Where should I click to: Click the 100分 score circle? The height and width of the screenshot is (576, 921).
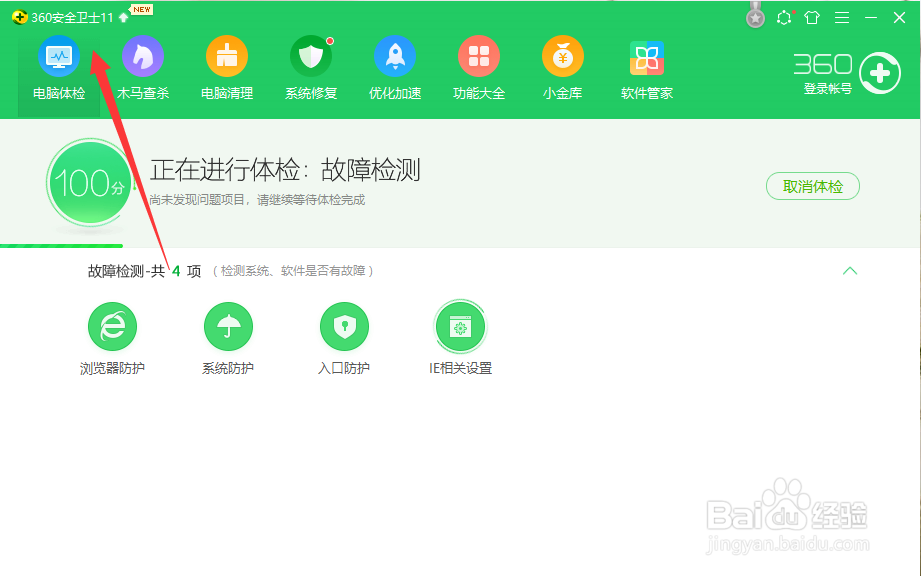coord(89,183)
